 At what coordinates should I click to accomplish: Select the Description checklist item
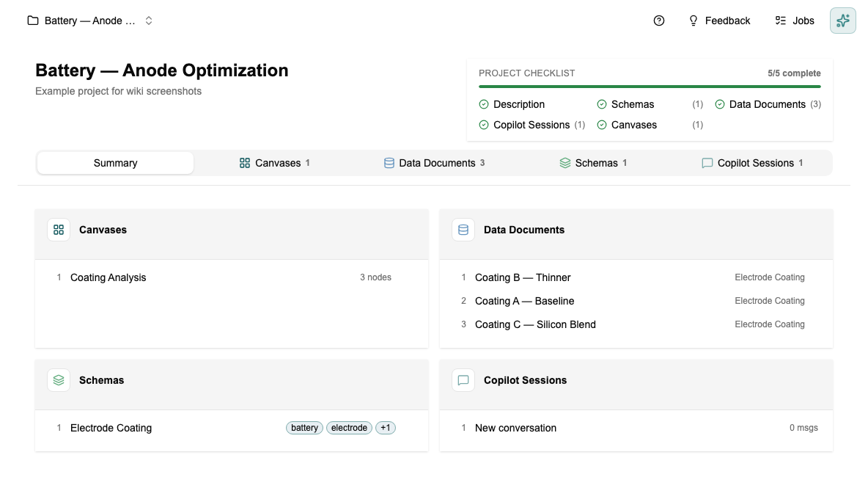coord(512,104)
